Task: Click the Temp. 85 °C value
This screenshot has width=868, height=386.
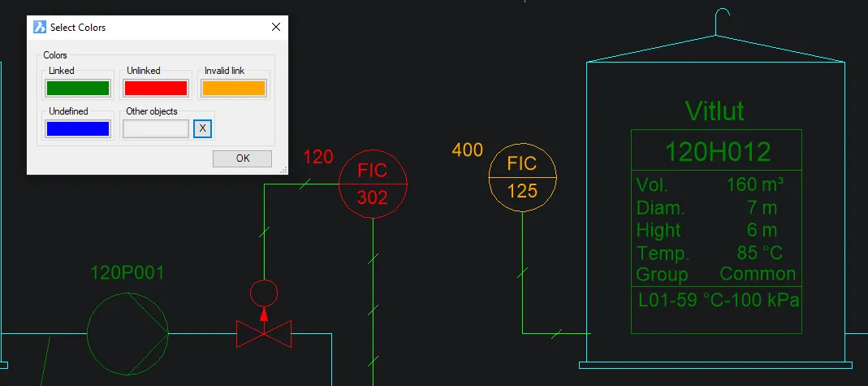Action: [x=759, y=253]
